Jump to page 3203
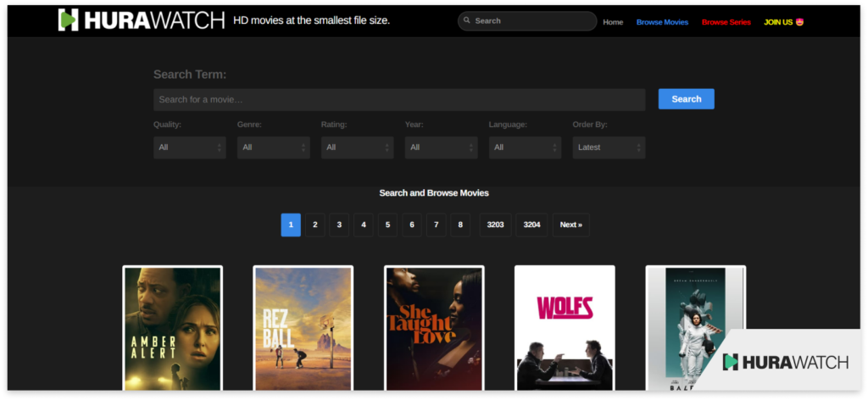Screen dimensions: 868x400 (x=495, y=225)
